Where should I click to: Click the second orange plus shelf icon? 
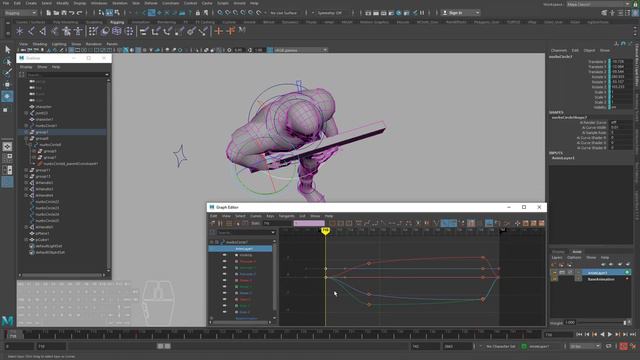click(x=231, y=31)
